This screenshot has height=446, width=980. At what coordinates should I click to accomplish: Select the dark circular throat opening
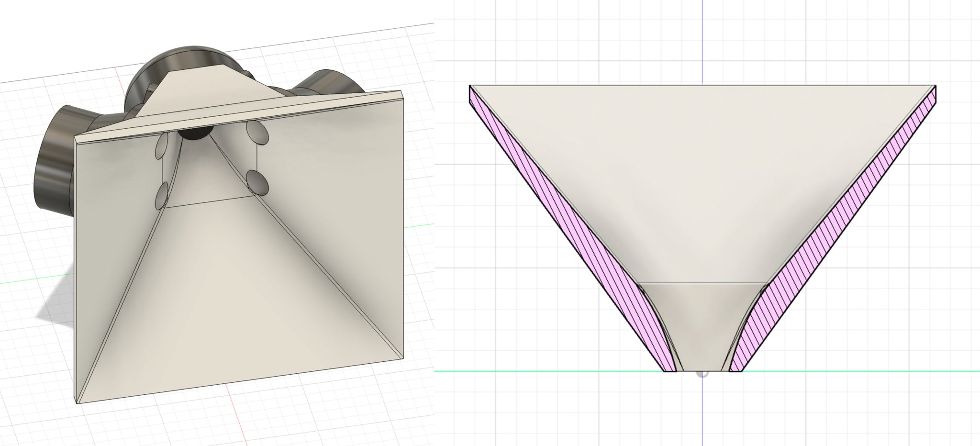click(196, 132)
